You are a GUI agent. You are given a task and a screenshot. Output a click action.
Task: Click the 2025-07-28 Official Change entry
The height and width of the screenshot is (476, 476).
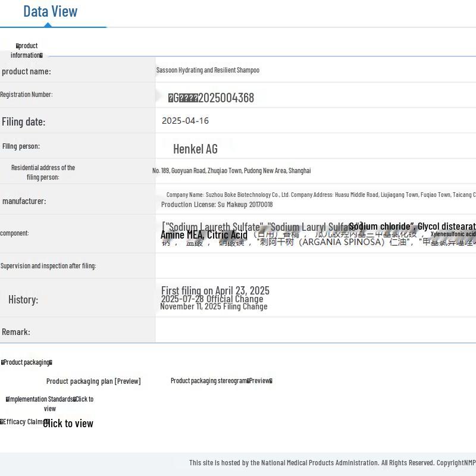pyautogui.click(x=212, y=299)
